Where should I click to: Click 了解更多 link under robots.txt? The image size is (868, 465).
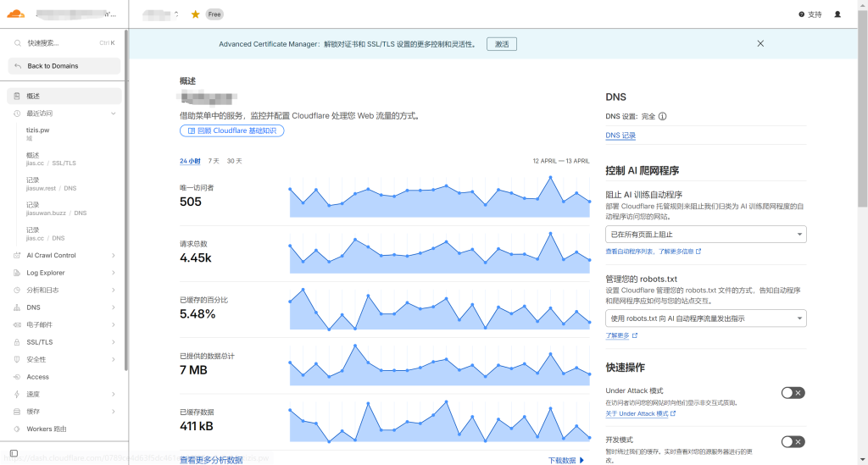tap(621, 335)
